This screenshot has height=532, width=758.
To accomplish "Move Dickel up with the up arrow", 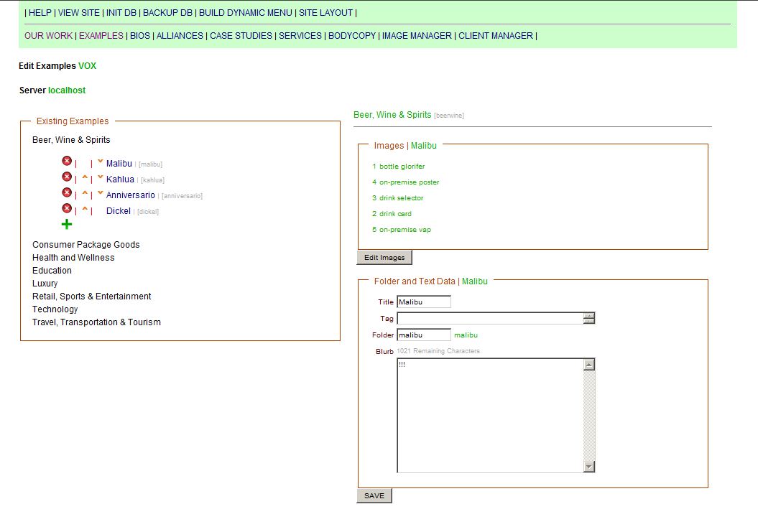I will point(85,209).
